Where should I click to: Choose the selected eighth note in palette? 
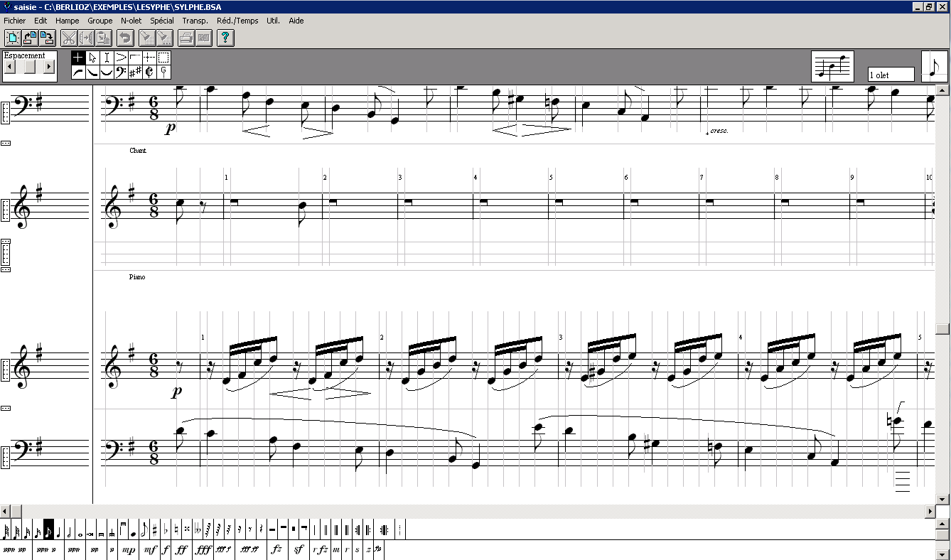[49, 530]
